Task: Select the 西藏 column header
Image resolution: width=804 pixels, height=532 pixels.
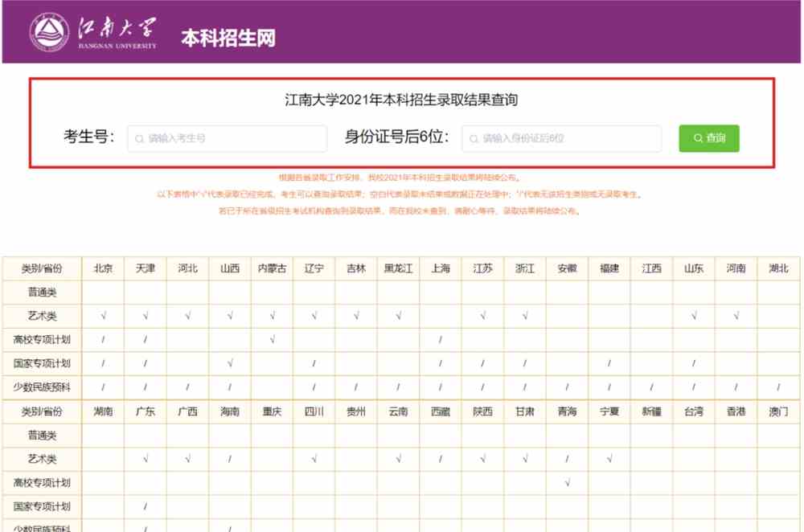Action: tap(441, 411)
